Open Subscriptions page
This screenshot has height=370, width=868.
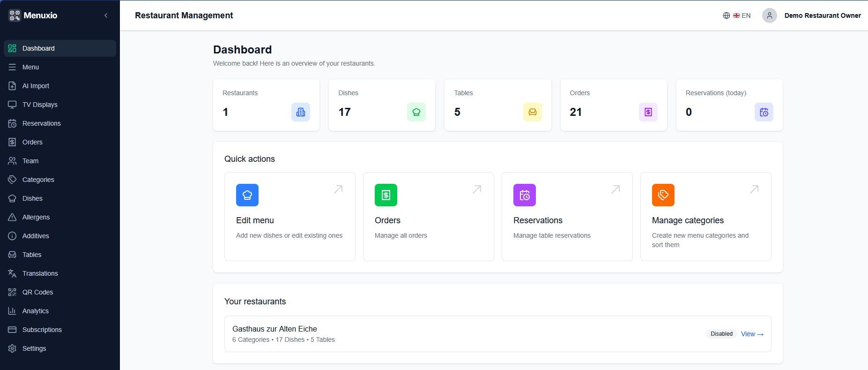coord(60,330)
